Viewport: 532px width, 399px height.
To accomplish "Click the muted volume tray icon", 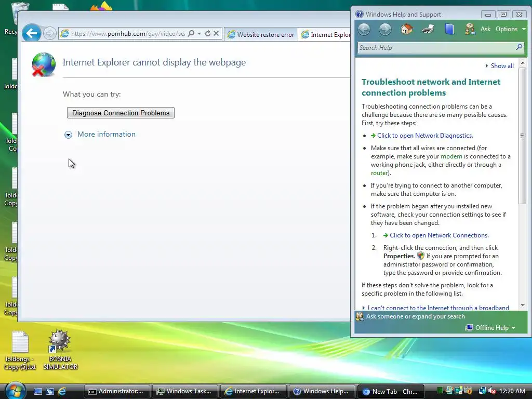I will click(492, 391).
